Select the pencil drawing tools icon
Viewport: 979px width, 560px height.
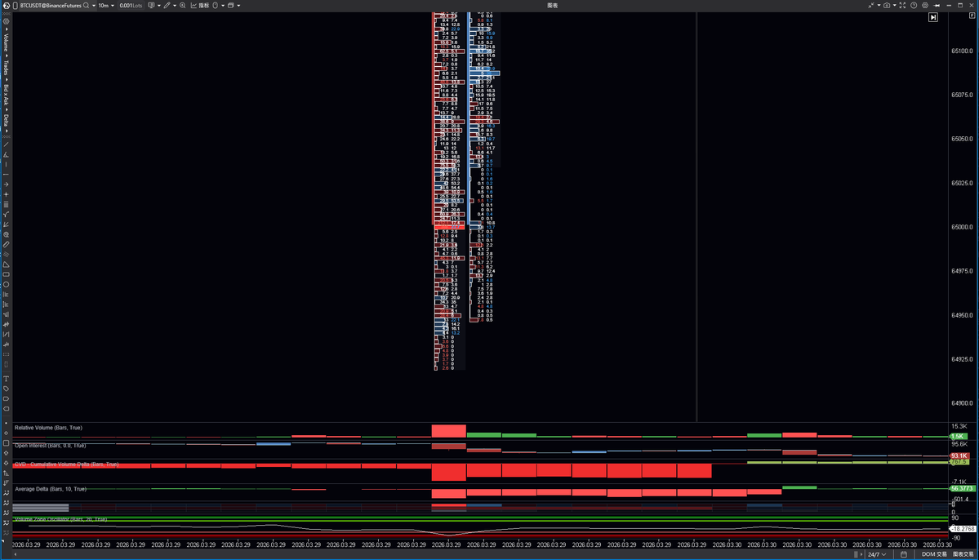coord(167,6)
